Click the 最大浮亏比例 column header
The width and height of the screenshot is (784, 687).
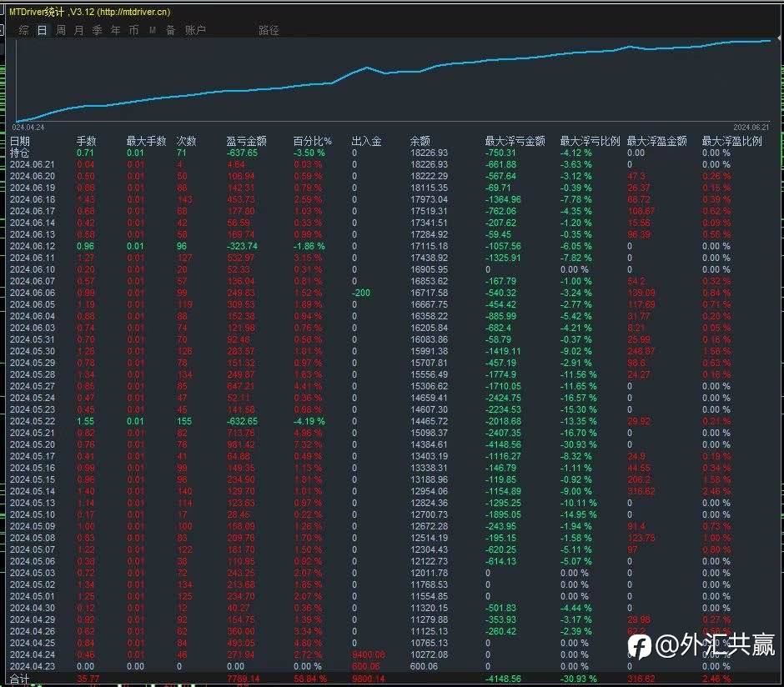[590, 142]
